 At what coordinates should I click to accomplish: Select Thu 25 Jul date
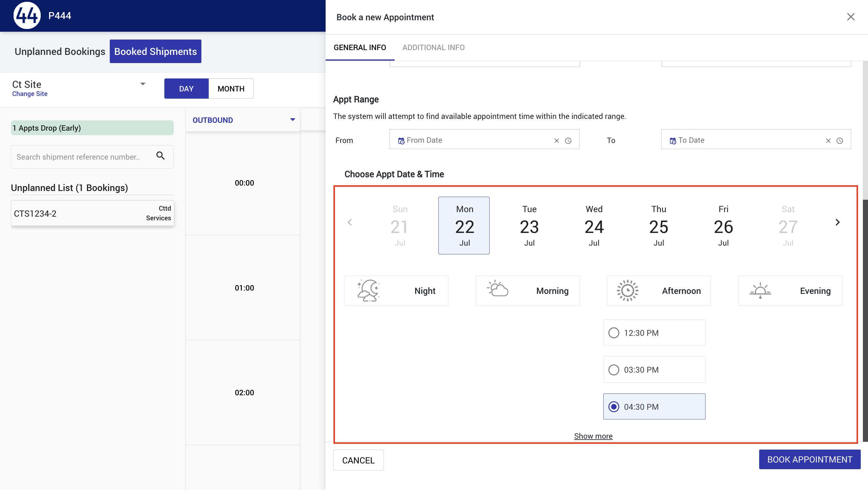click(x=658, y=225)
